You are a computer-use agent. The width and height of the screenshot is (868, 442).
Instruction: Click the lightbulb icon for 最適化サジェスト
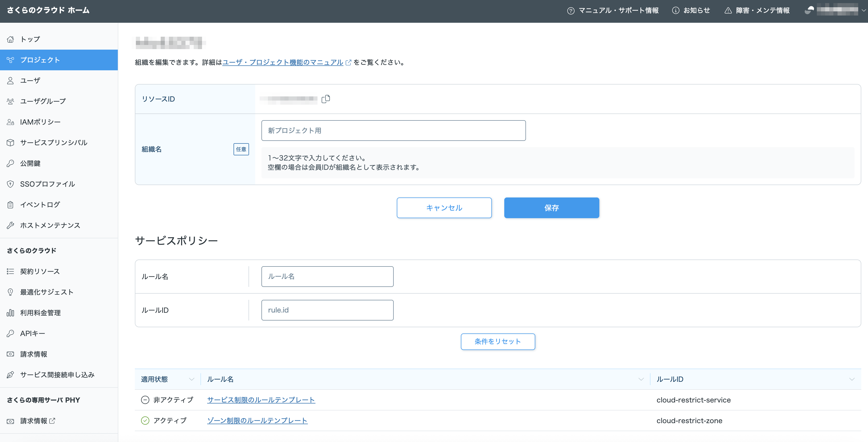[10, 292]
